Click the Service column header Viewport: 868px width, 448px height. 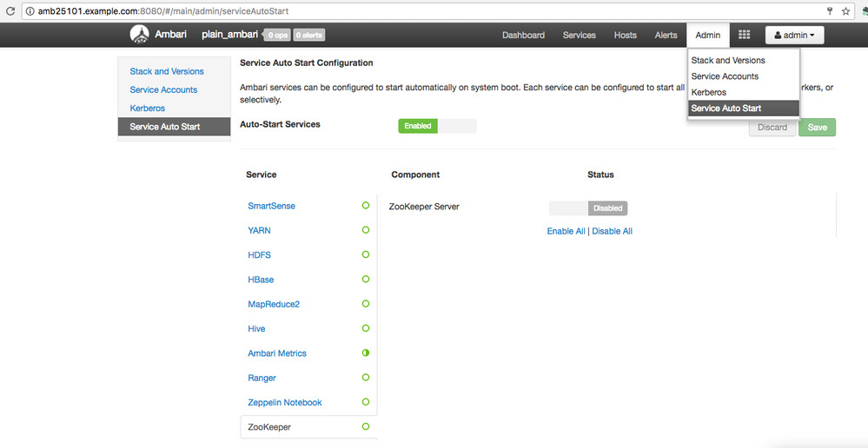[262, 175]
